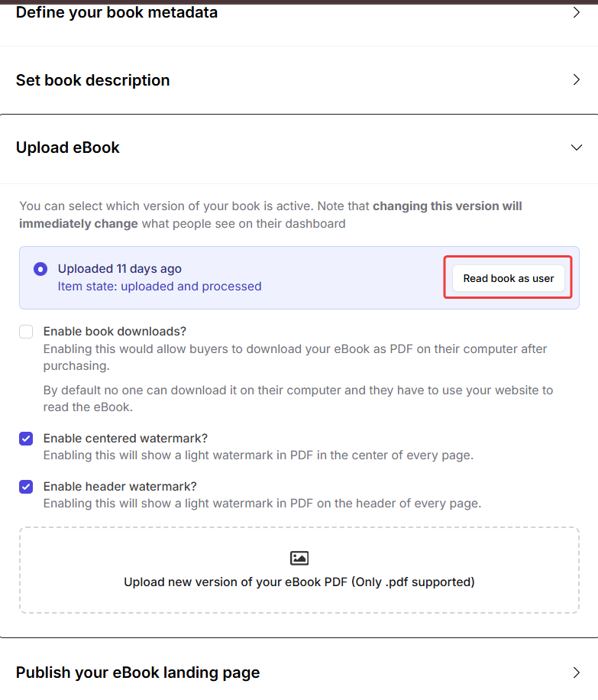The width and height of the screenshot is (598, 700).
Task: Click the Read book as user button
Action: [x=509, y=278]
